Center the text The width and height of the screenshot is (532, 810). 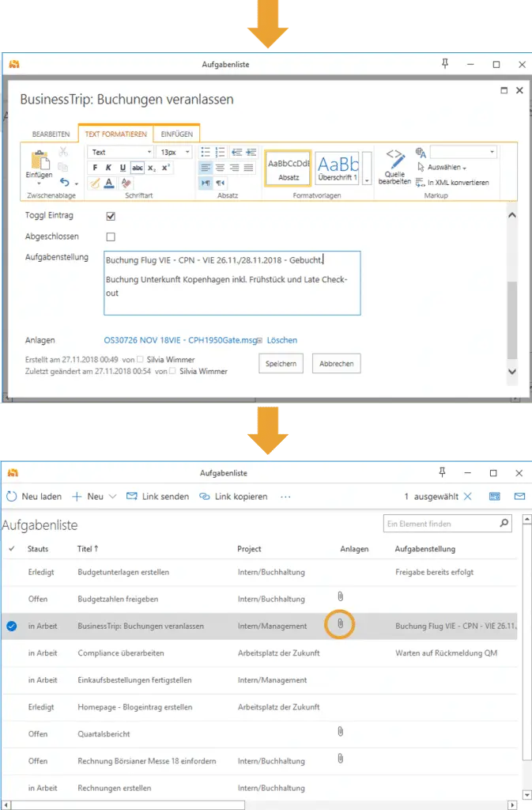pyautogui.click(x=220, y=168)
